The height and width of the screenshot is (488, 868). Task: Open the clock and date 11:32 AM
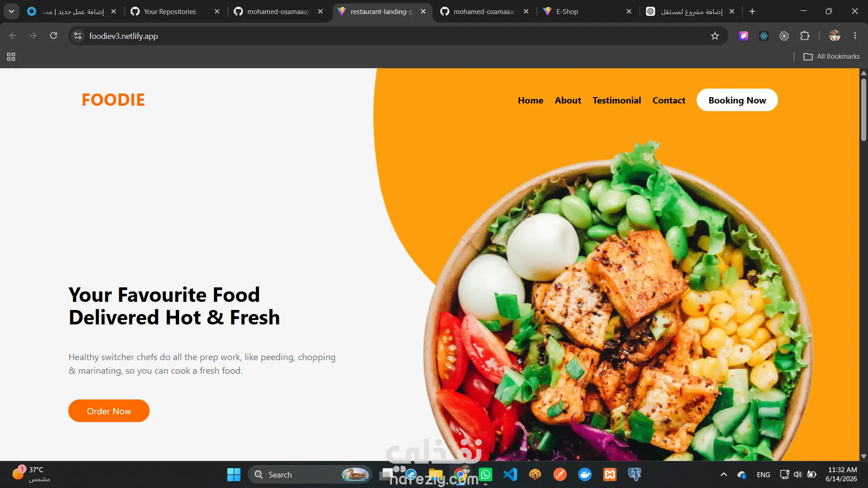841,474
